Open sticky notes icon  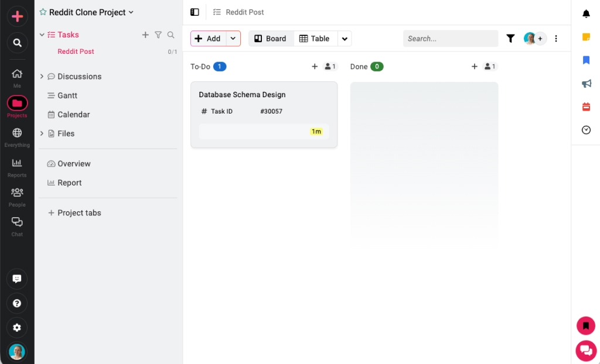(x=586, y=37)
